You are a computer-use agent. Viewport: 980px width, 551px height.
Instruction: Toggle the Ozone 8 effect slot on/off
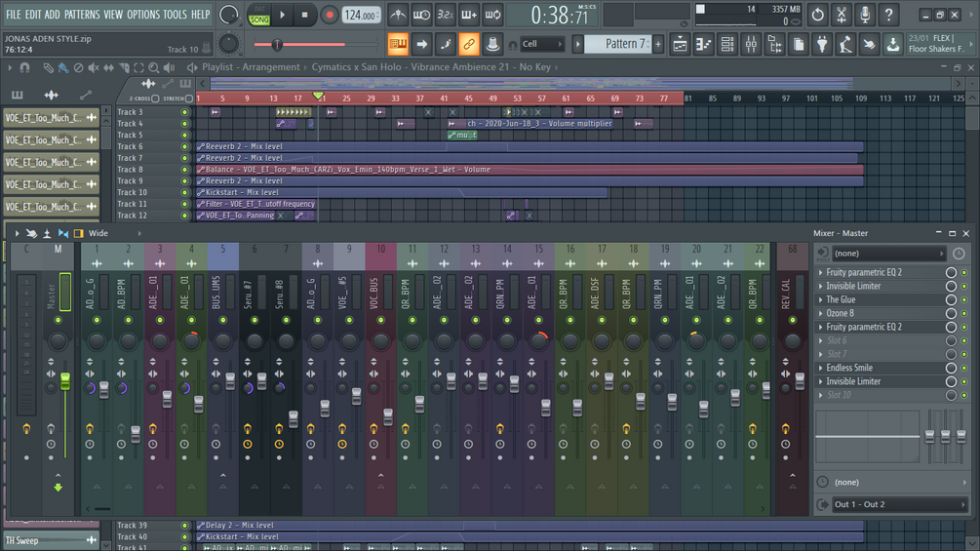pyautogui.click(x=951, y=314)
